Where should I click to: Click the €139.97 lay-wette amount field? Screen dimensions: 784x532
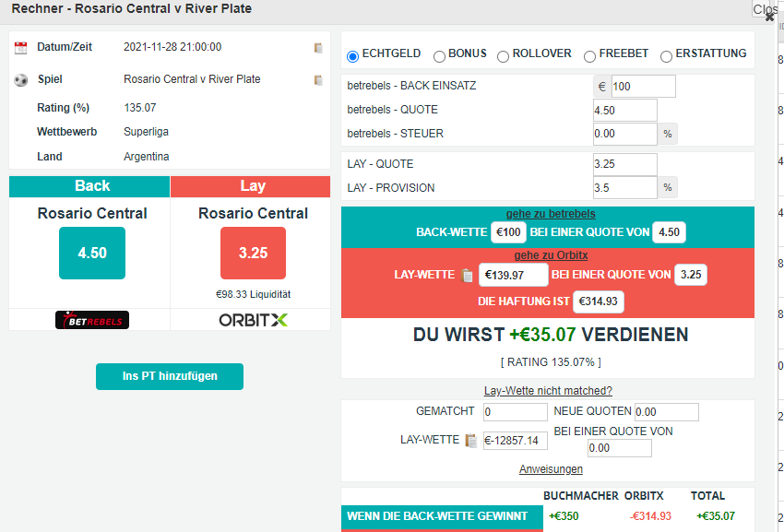tap(514, 275)
